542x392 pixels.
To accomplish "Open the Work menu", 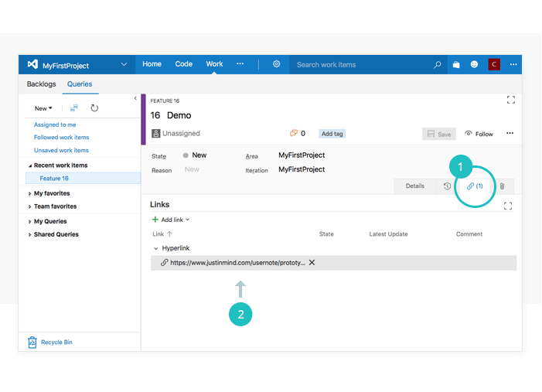I will click(x=214, y=64).
